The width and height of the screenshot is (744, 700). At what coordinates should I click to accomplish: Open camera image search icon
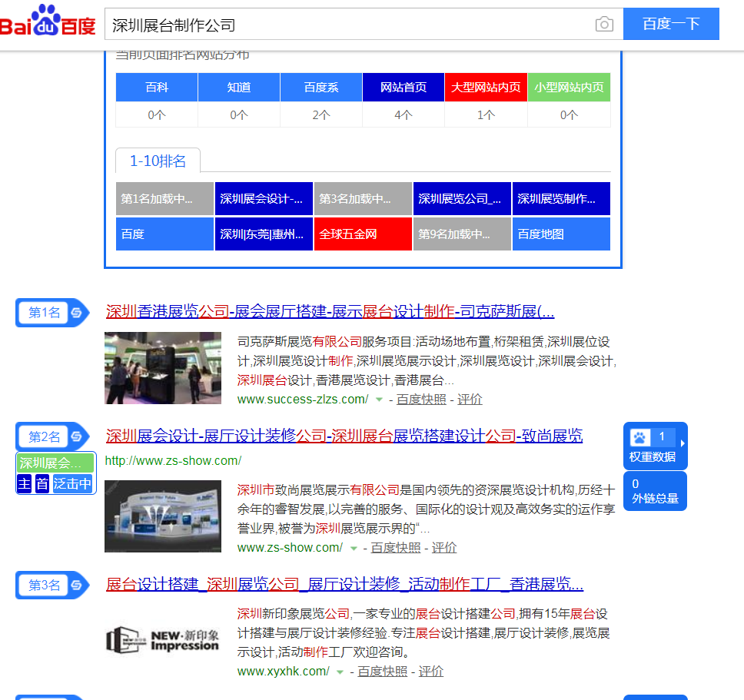coord(604,24)
